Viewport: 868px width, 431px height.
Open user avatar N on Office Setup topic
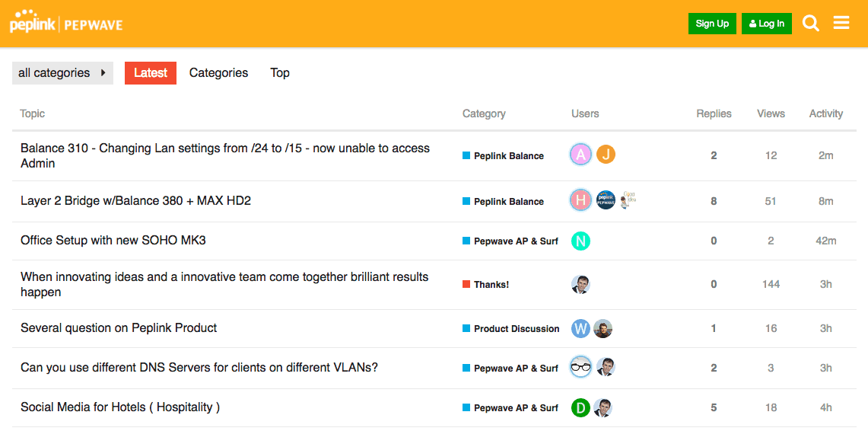pos(580,241)
